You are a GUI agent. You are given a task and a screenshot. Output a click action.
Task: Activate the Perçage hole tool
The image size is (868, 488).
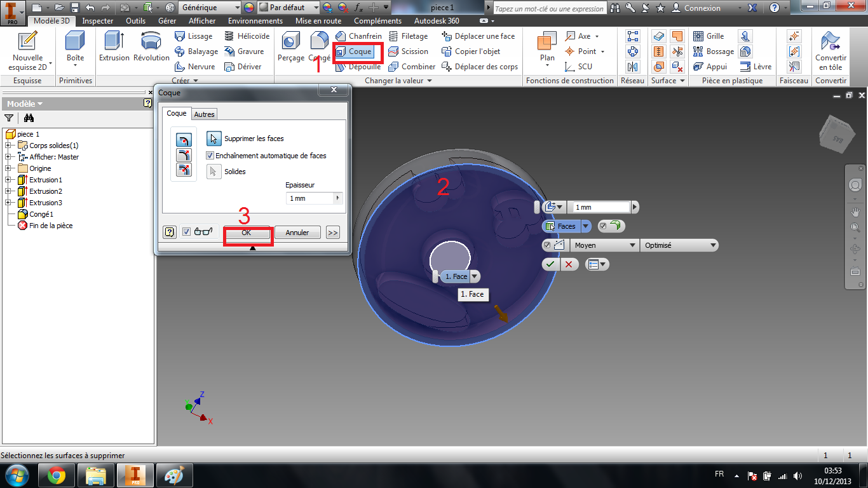(x=291, y=46)
